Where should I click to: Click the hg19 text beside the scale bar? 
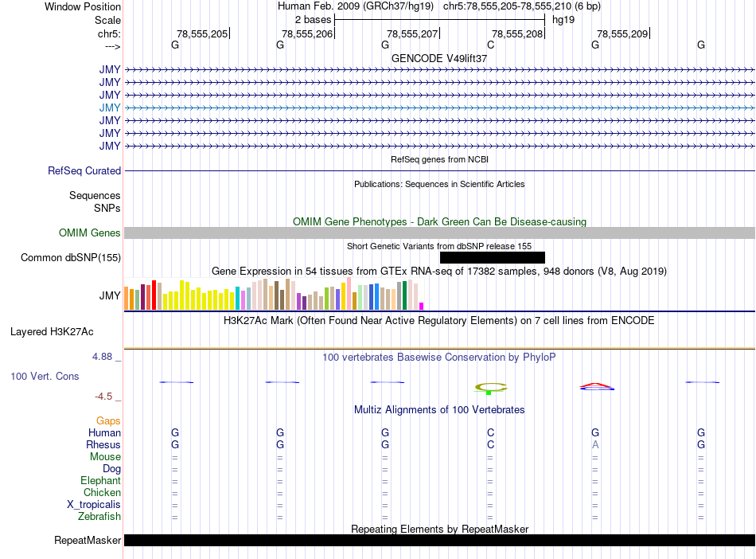tap(563, 20)
